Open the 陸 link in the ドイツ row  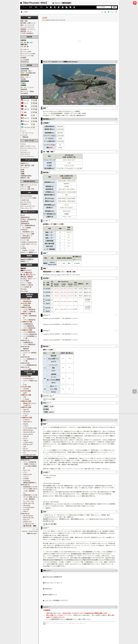[34, 103]
